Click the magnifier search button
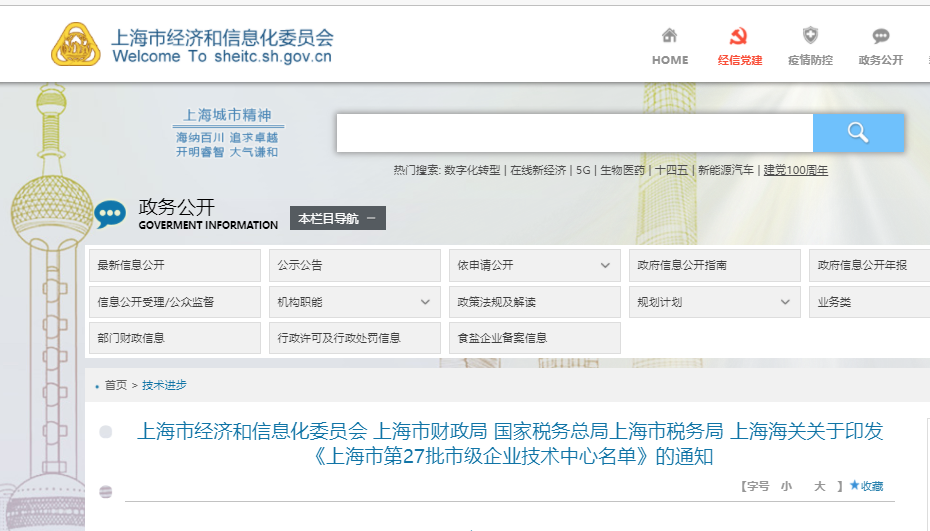The width and height of the screenshot is (930, 531). 858,133
